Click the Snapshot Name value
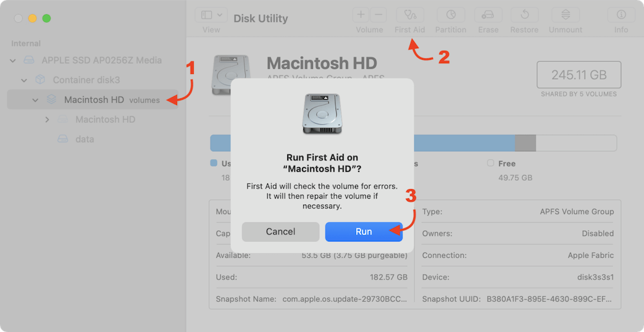This screenshot has height=332, width=644. point(345,299)
